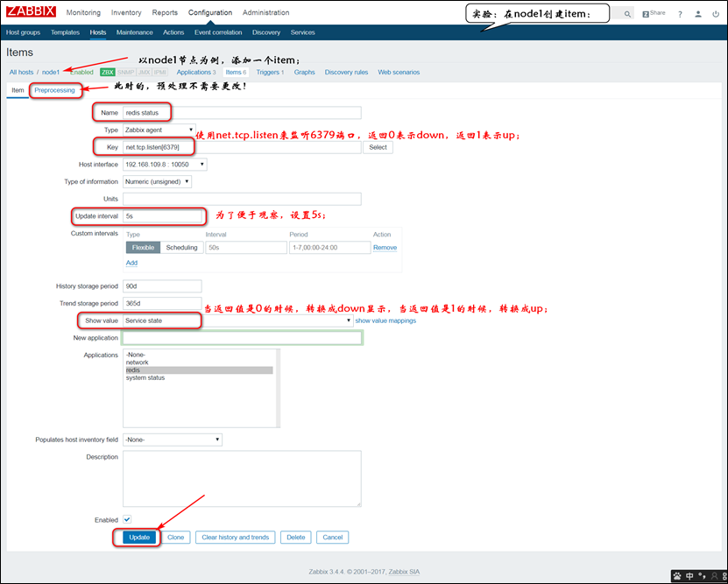
Task: Click the 中 input method tray icon
Action: coord(690,576)
